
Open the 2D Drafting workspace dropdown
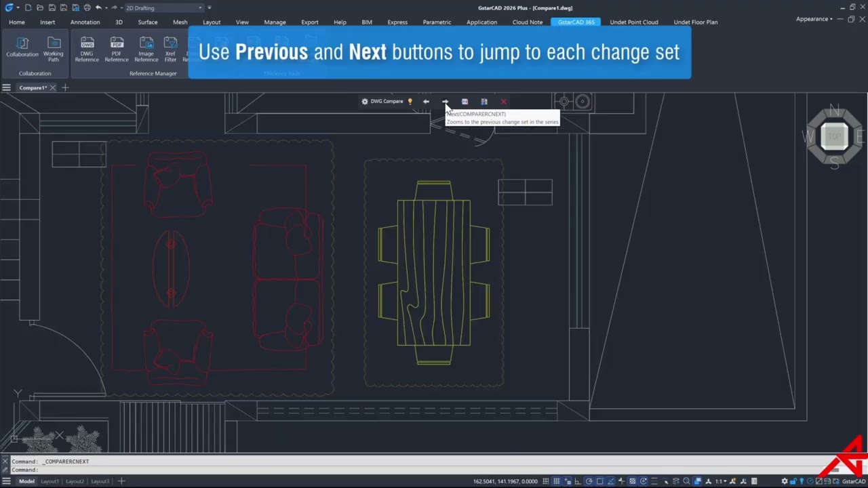[x=164, y=8]
